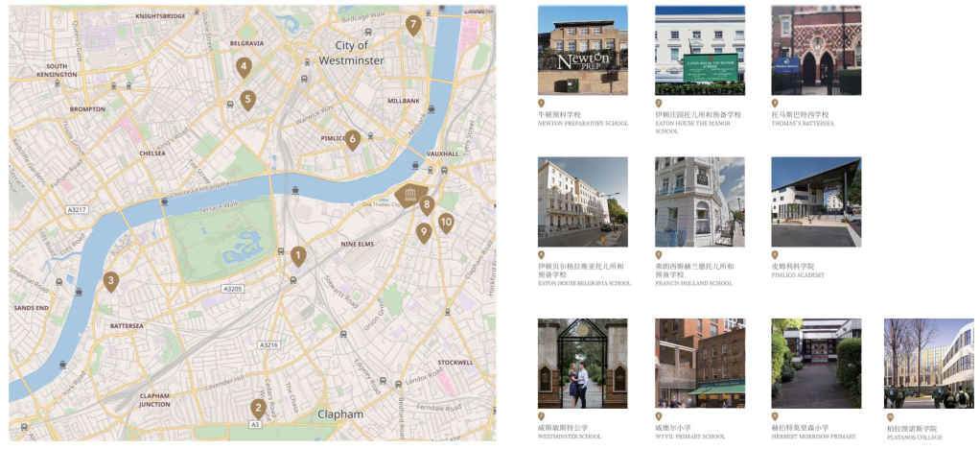Select map marker 8 near Vauxhall
Viewport: 980px width, 449px height.
pyautogui.click(x=427, y=204)
